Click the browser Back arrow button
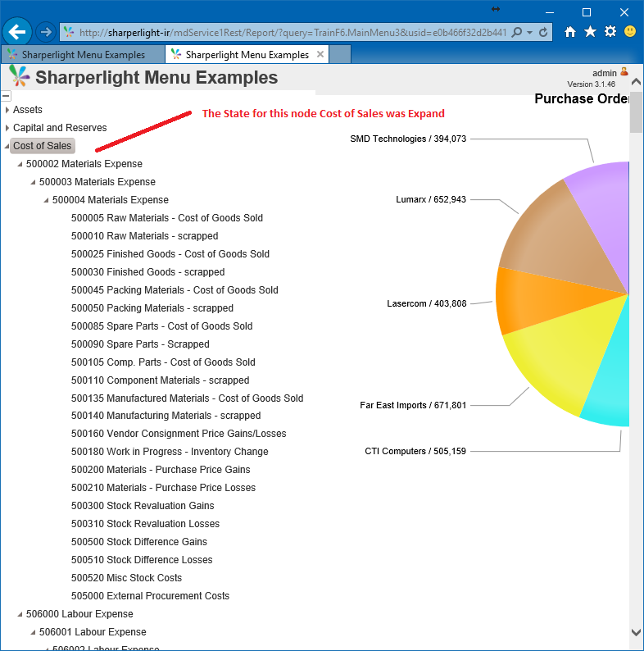The height and width of the screenshot is (651, 644). pyautogui.click(x=17, y=32)
